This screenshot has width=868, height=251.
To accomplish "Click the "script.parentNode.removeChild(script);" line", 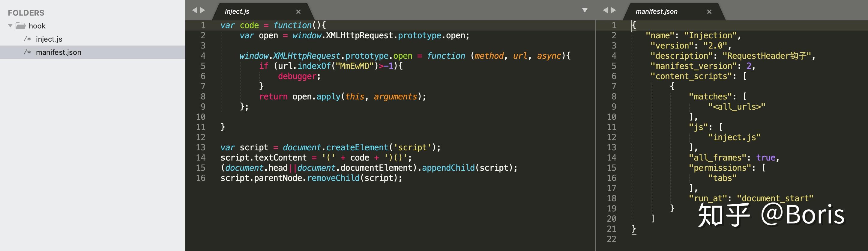I will [311, 178].
